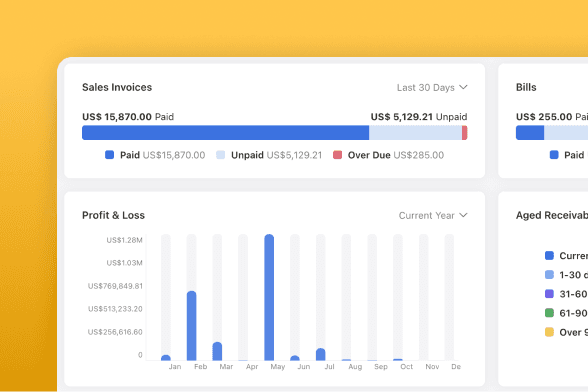588x392 pixels.
Task: Click the Paid legend icon in Bills card
Action: (x=554, y=155)
